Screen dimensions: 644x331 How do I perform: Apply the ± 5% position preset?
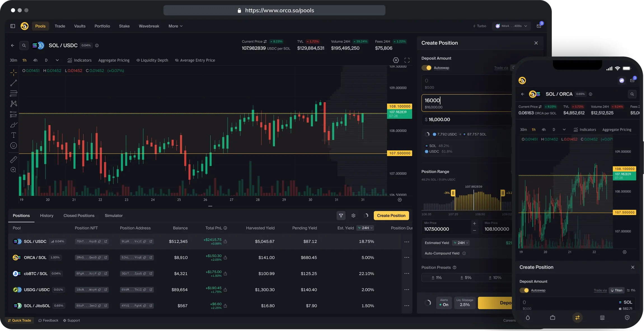[x=466, y=278]
